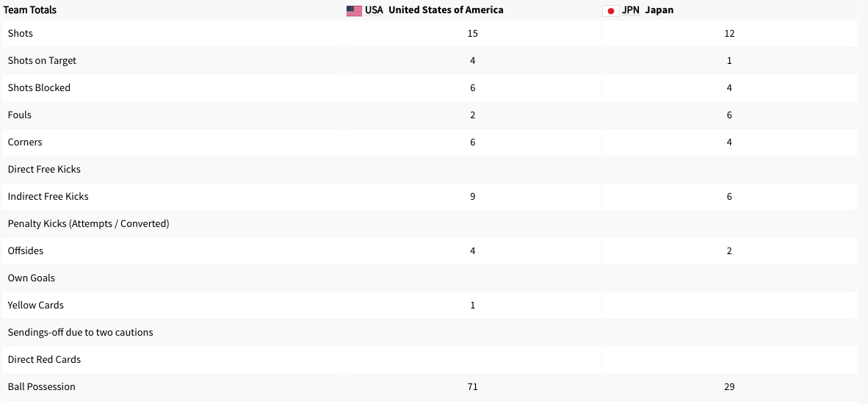
Task: Select the Penalty Kicks row label
Action: point(88,223)
